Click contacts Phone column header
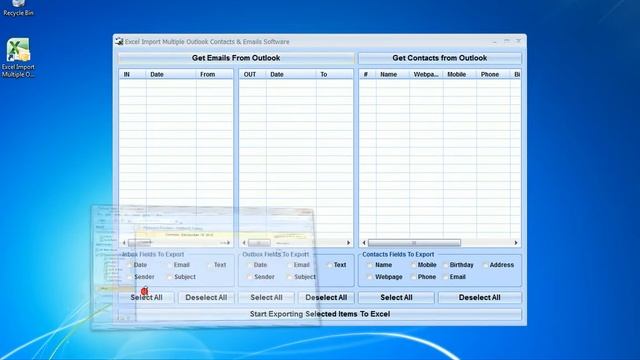The width and height of the screenshot is (640, 360). coord(493,74)
